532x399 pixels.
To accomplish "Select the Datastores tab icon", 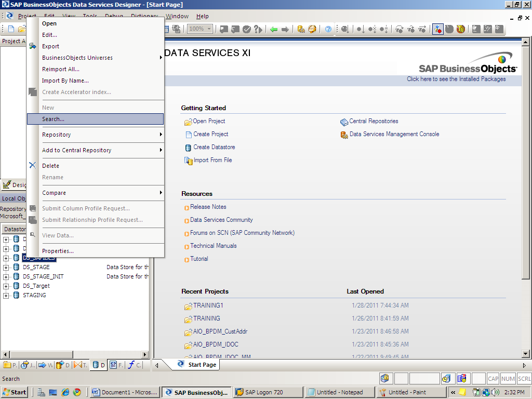I will click(x=98, y=365).
